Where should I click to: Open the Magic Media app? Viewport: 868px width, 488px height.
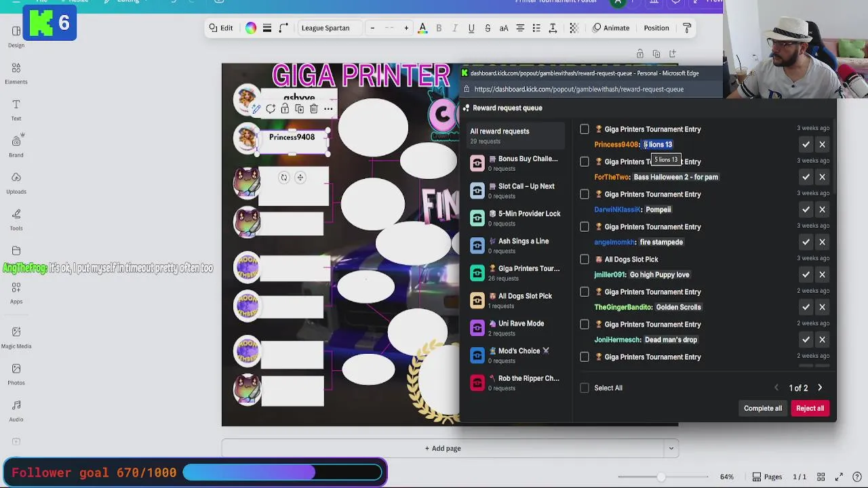click(16, 337)
